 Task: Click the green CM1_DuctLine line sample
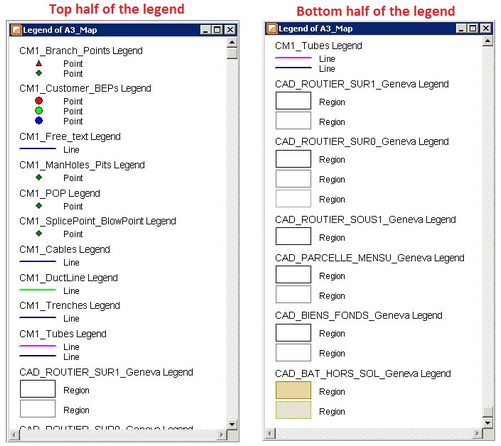point(38,290)
